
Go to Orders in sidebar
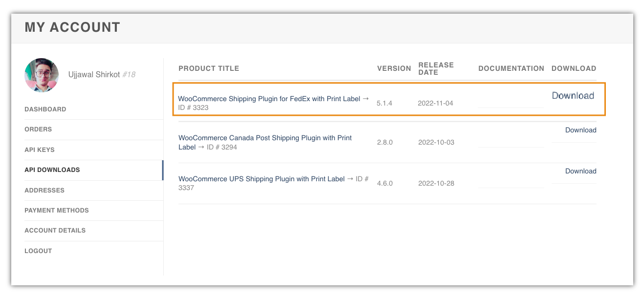pyautogui.click(x=38, y=129)
